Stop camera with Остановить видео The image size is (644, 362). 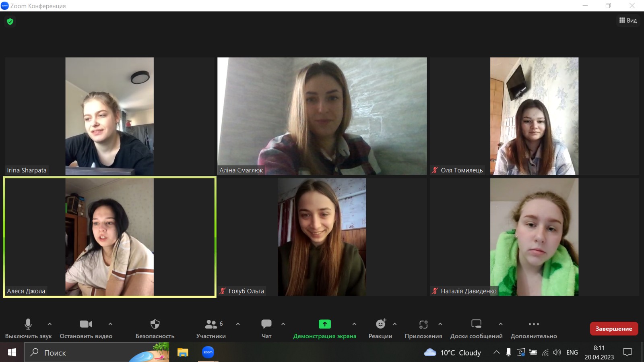tap(86, 325)
